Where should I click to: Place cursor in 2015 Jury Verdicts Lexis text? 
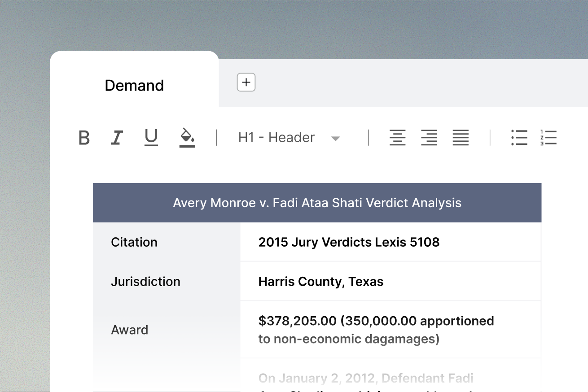(x=349, y=242)
